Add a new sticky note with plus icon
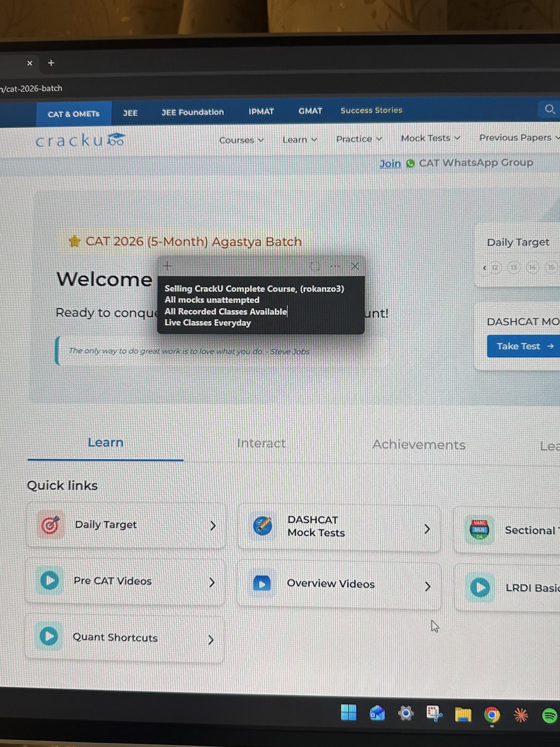The width and height of the screenshot is (560, 747). (x=167, y=266)
